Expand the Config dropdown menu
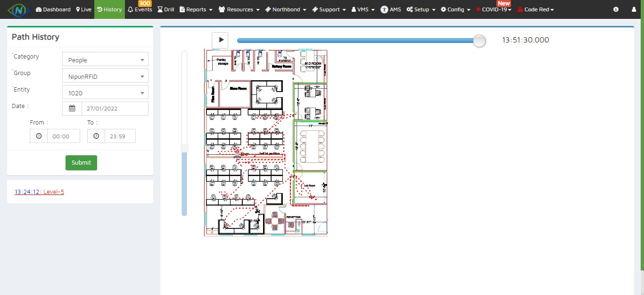 (455, 9)
